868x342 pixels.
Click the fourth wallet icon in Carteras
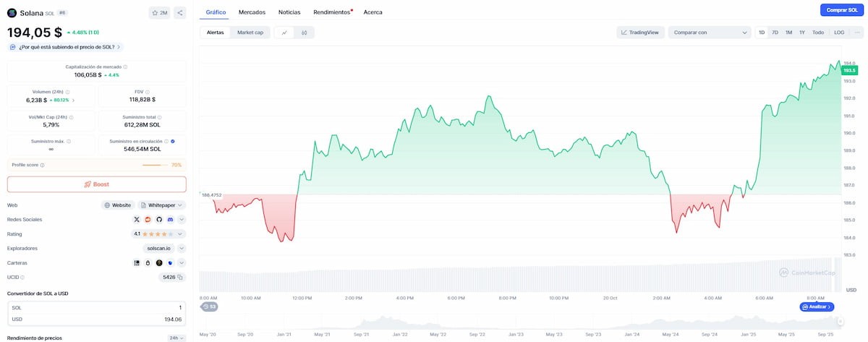tap(170, 262)
